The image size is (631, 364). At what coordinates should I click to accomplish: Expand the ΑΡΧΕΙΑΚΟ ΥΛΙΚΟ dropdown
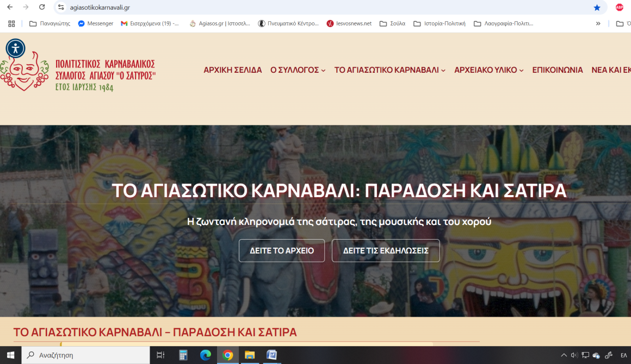point(488,70)
